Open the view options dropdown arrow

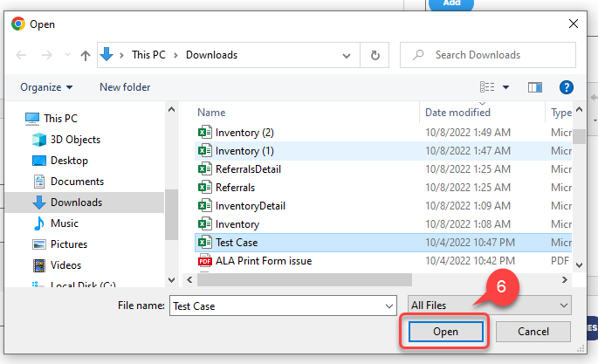505,87
